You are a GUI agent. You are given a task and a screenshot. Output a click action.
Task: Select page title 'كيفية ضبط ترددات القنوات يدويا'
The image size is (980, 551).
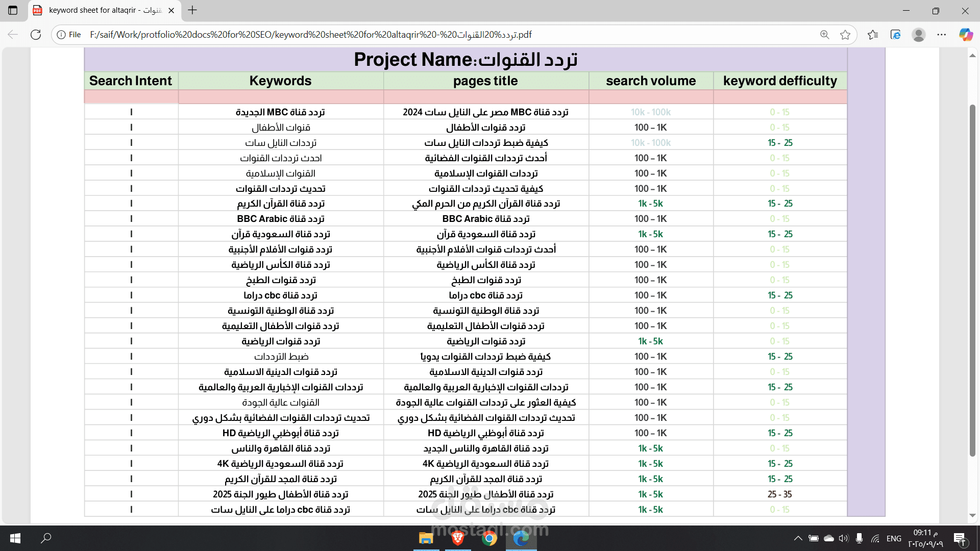485,357
